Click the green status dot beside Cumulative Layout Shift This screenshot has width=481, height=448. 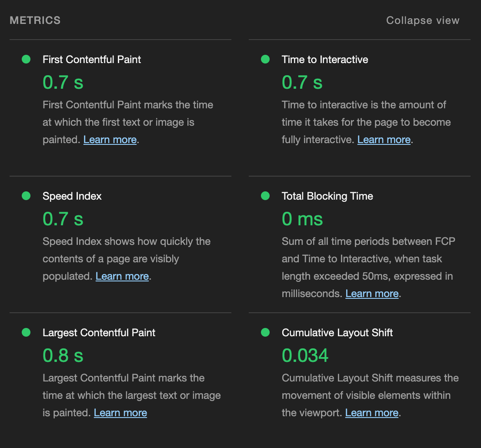(x=265, y=332)
